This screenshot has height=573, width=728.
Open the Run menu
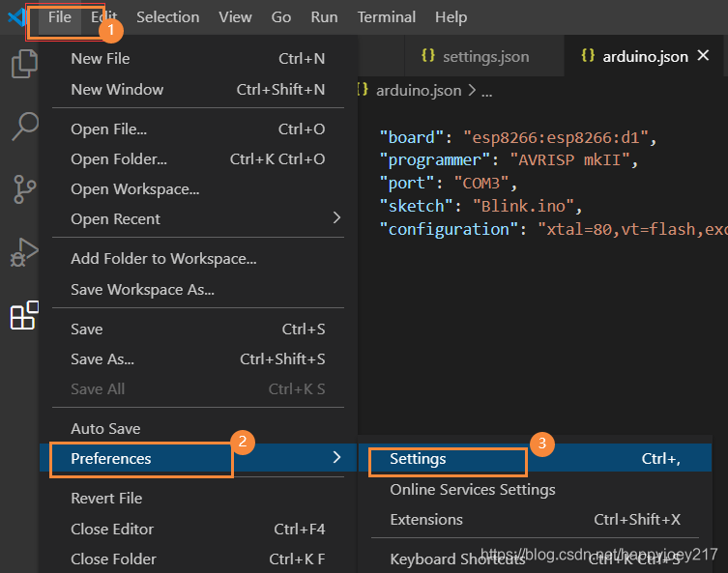coord(324,17)
